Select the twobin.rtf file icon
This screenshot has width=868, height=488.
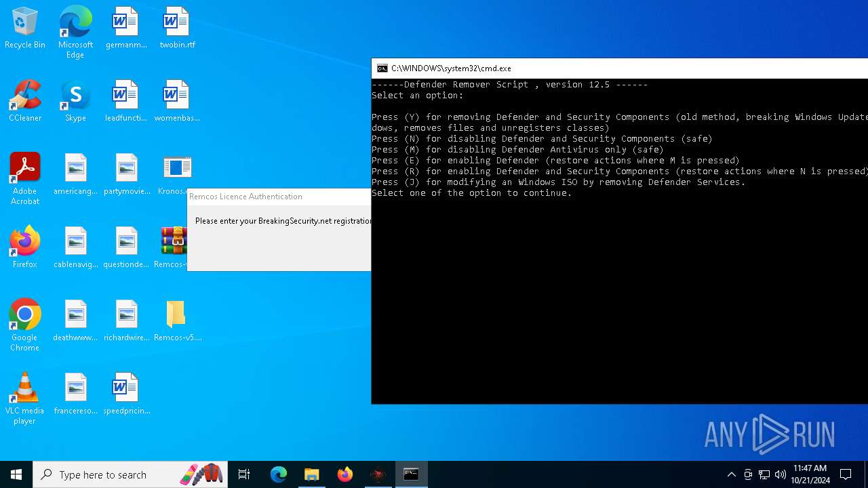[x=177, y=28]
